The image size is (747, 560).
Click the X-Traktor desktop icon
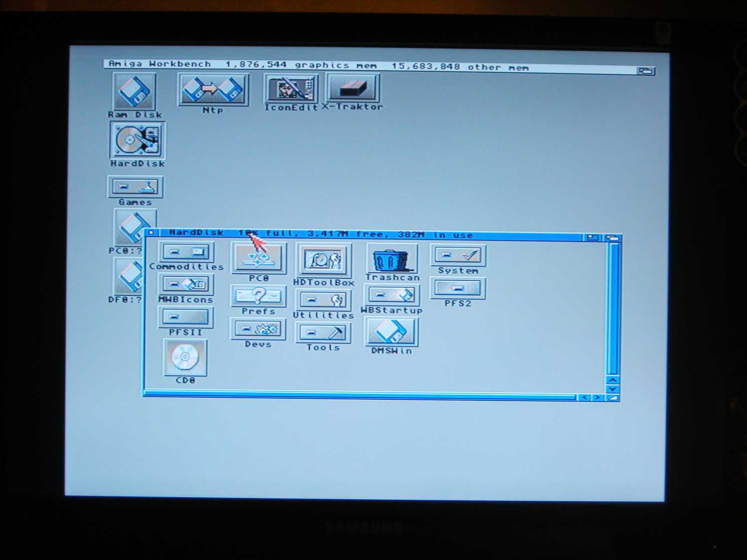[353, 88]
